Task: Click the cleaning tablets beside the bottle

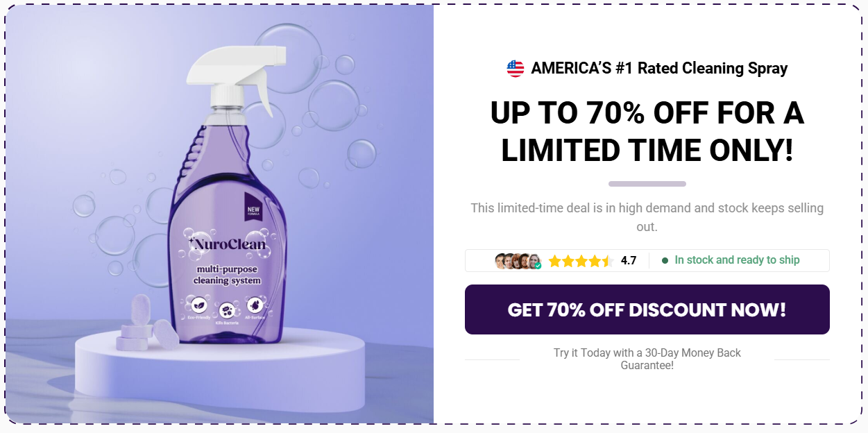Action: click(147, 323)
